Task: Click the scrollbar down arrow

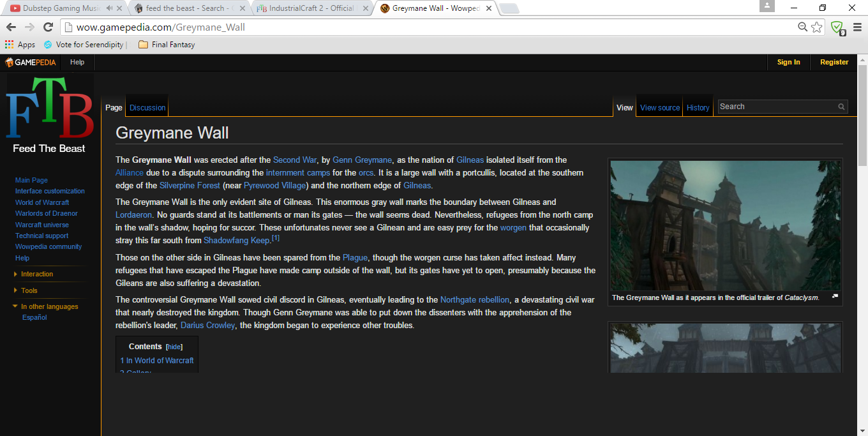Action: click(x=862, y=431)
